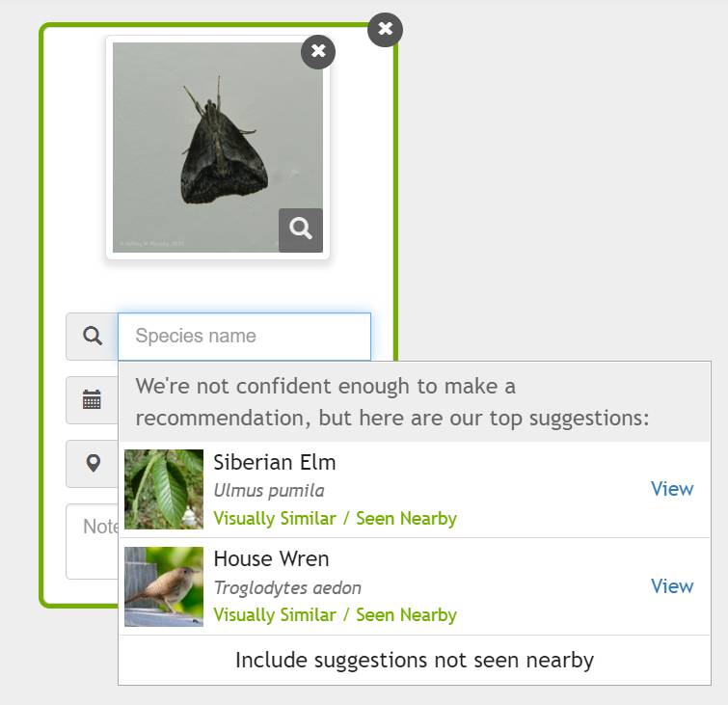Click Seen Nearby label under House Wren
The width and height of the screenshot is (728, 705).
click(406, 615)
